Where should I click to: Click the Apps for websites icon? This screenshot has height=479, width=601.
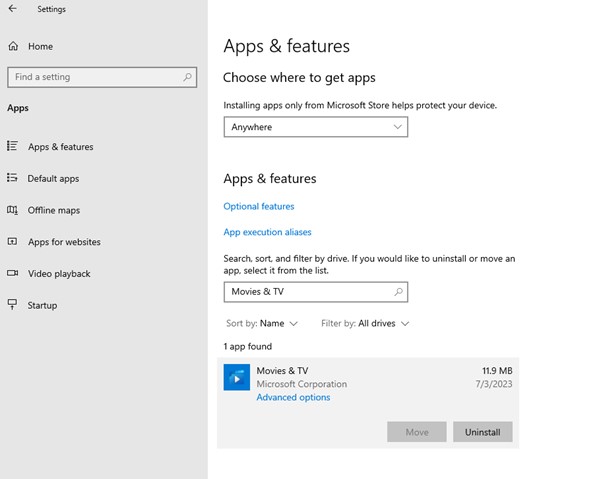pyautogui.click(x=13, y=242)
